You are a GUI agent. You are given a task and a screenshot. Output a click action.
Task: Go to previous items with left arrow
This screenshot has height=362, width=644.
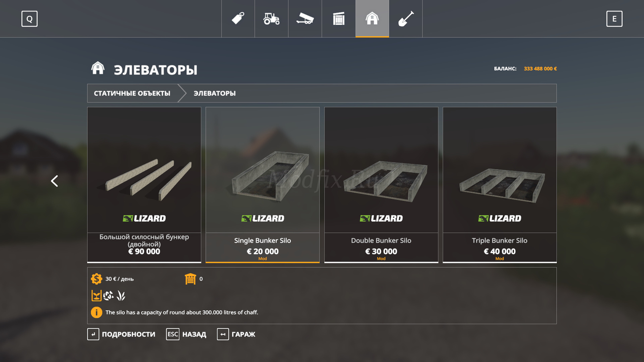(x=54, y=181)
